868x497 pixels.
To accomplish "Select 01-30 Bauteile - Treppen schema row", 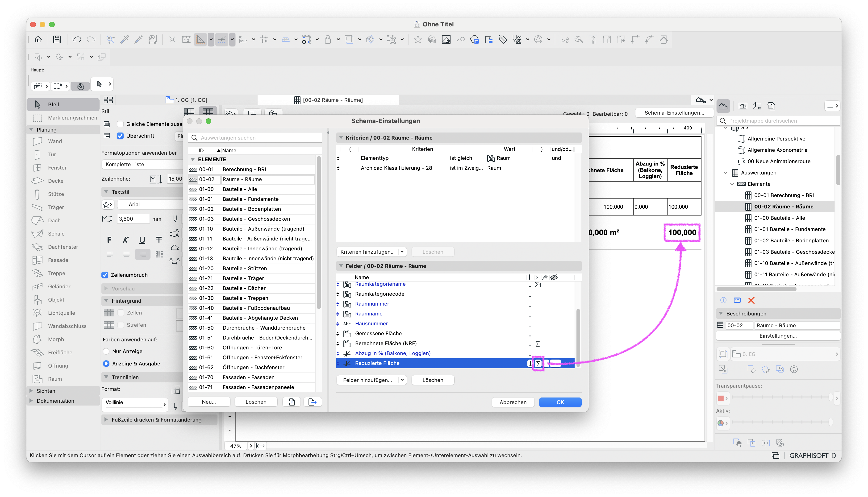I will [251, 298].
